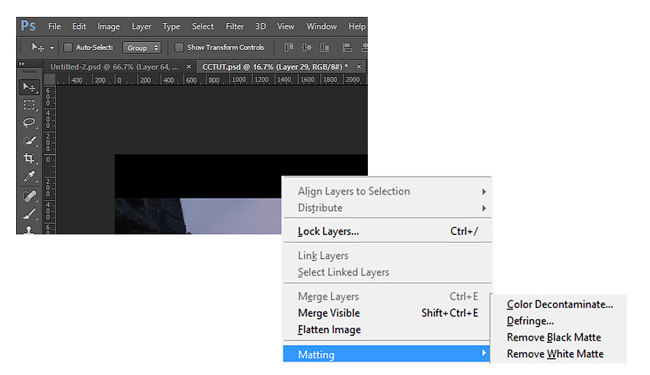Open the 3D menu
Screen dimensions: 650x375
[260, 27]
